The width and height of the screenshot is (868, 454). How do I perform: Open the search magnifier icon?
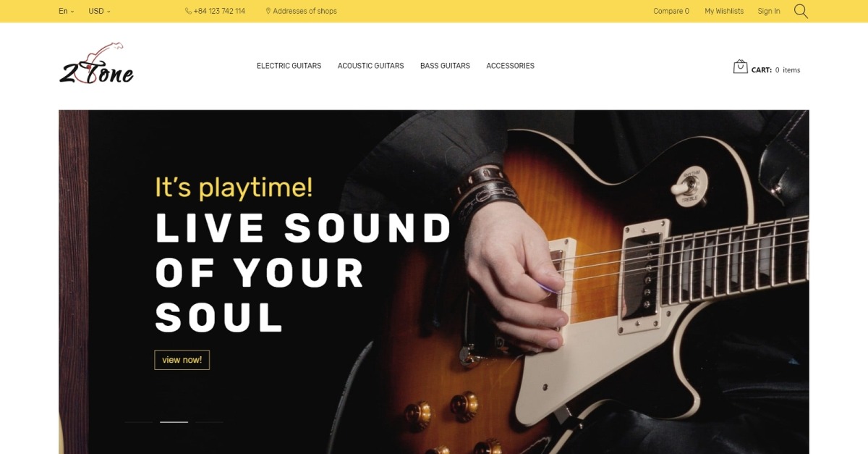pyautogui.click(x=801, y=11)
